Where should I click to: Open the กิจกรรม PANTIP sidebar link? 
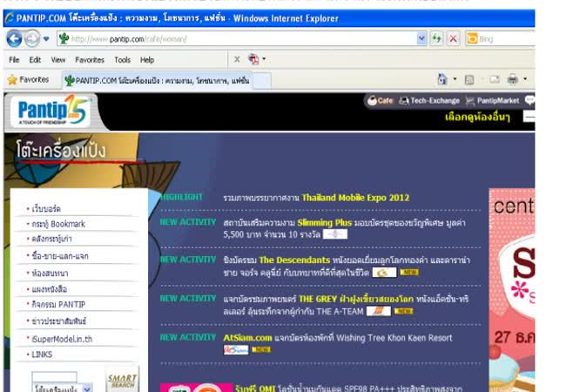pos(58,305)
